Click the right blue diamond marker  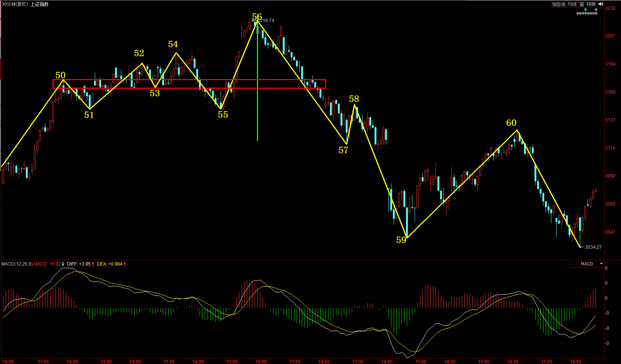(596, 9)
